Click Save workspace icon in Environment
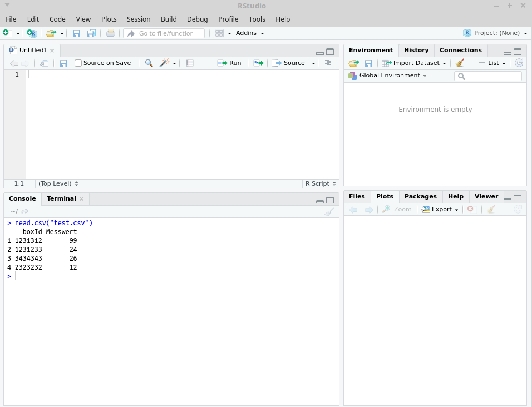The height and width of the screenshot is (407, 532). pyautogui.click(x=368, y=63)
